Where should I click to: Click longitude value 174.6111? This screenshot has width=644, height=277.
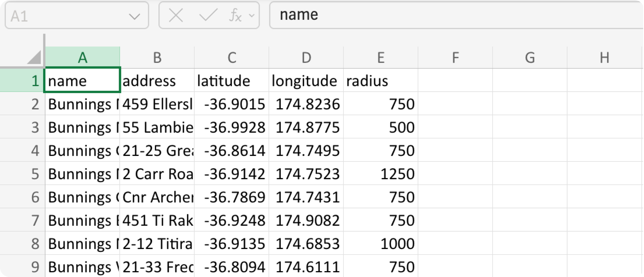click(306, 266)
